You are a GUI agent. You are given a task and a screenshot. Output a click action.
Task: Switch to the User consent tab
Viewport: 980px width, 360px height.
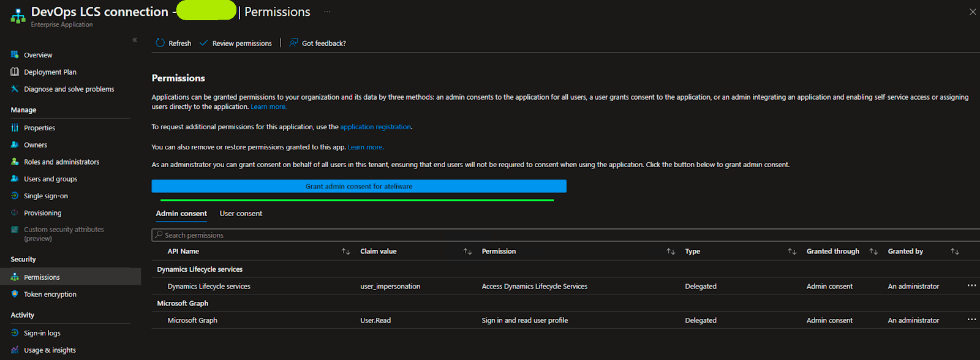[241, 213]
